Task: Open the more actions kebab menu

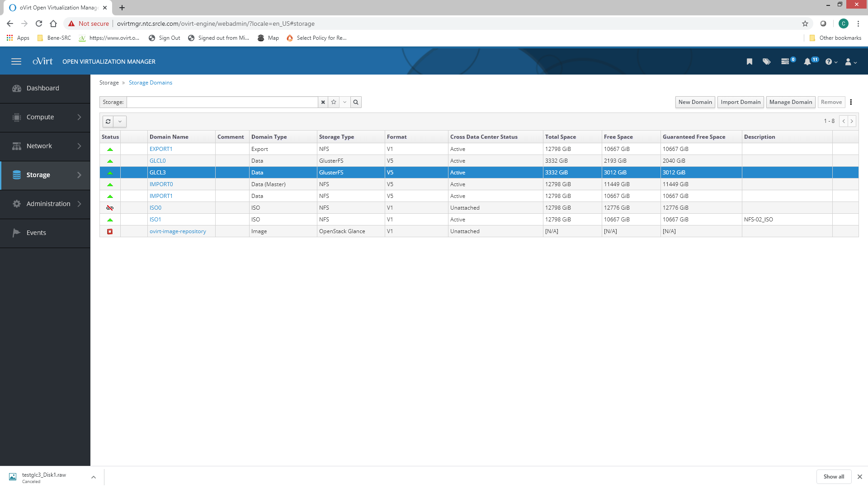Action: coord(851,102)
